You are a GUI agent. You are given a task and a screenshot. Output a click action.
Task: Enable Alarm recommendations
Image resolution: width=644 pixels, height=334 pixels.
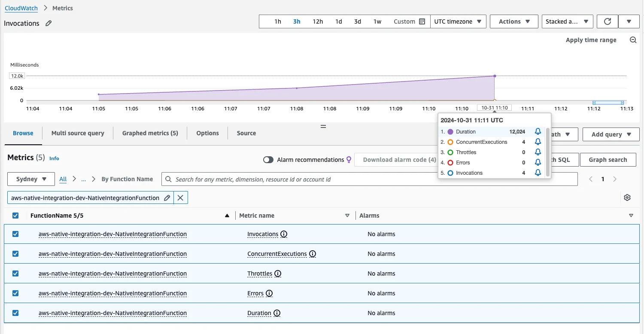[268, 159]
